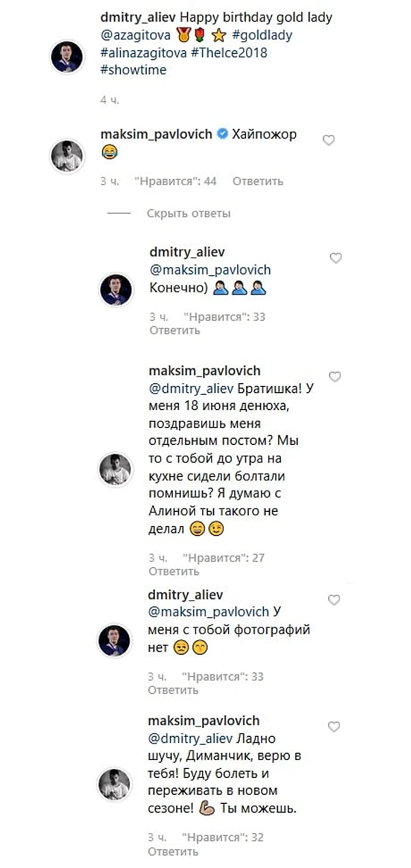Open the #goldlady hashtag
Image resolution: width=411 pixels, height=868 pixels.
262,35
